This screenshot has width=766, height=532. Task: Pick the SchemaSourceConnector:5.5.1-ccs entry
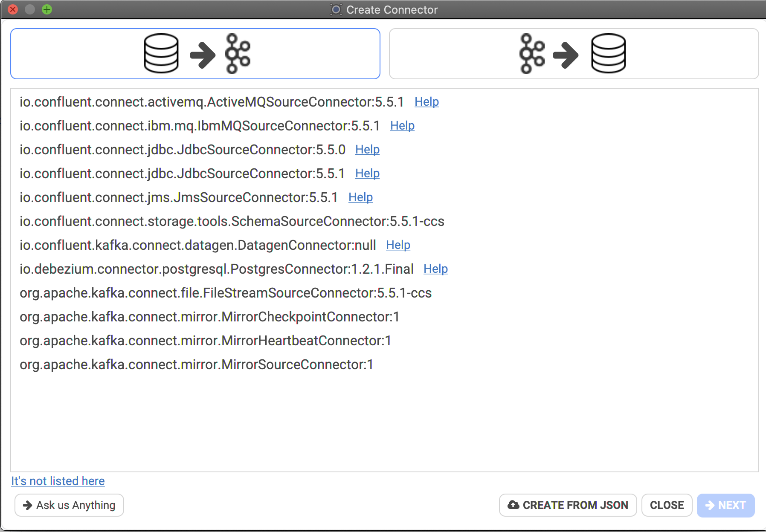pos(232,221)
